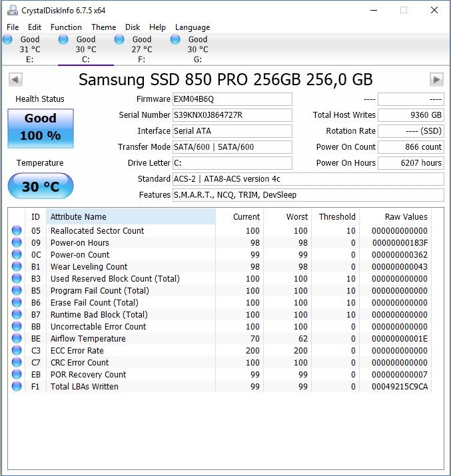Click the Worst column header
Image resolution: width=451 pixels, height=476 pixels.
pyautogui.click(x=288, y=217)
